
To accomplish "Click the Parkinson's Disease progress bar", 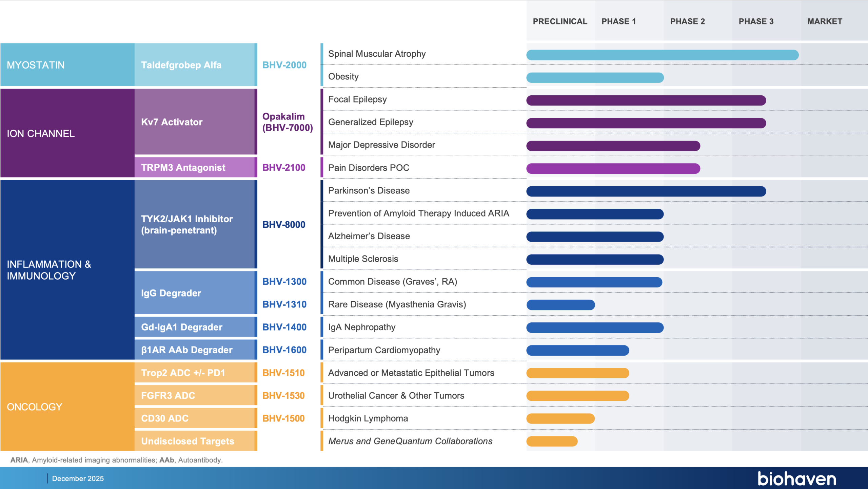I will [x=646, y=191].
